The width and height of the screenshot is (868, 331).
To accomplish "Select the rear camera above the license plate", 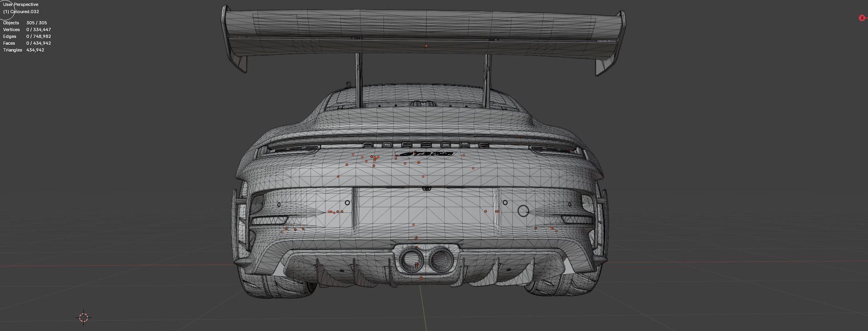I will click(427, 188).
